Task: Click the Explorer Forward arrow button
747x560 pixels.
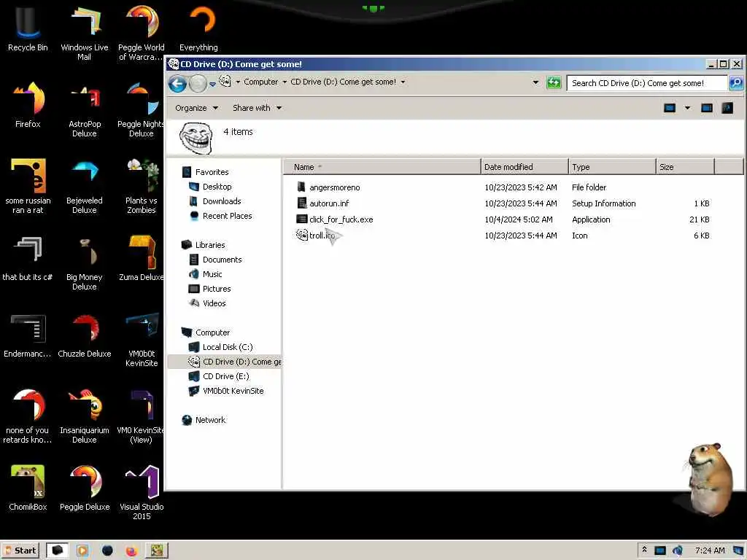Action: tap(197, 84)
